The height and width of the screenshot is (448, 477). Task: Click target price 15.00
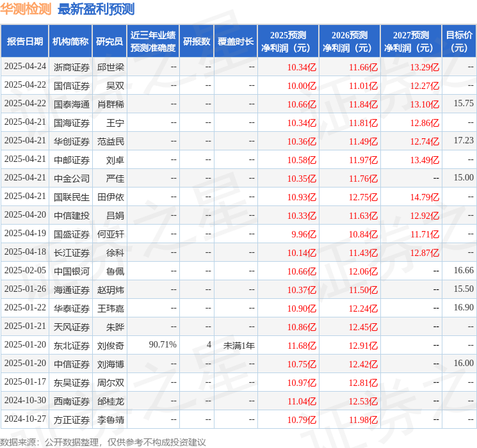coord(464,178)
